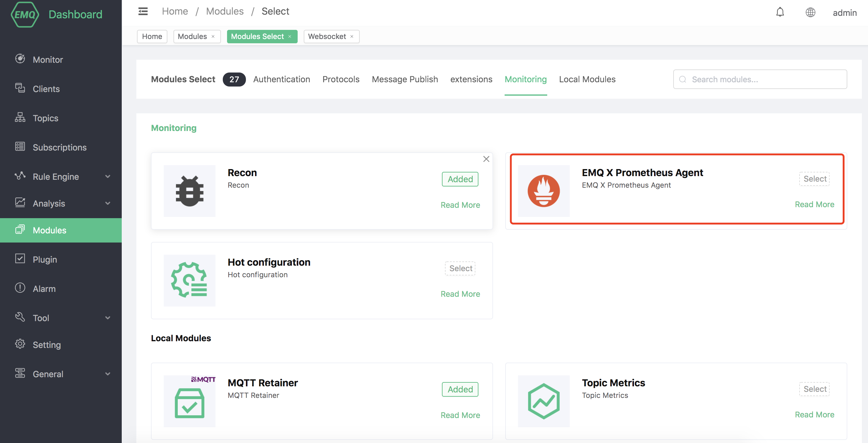Click Added button on Recon card

[x=460, y=179]
